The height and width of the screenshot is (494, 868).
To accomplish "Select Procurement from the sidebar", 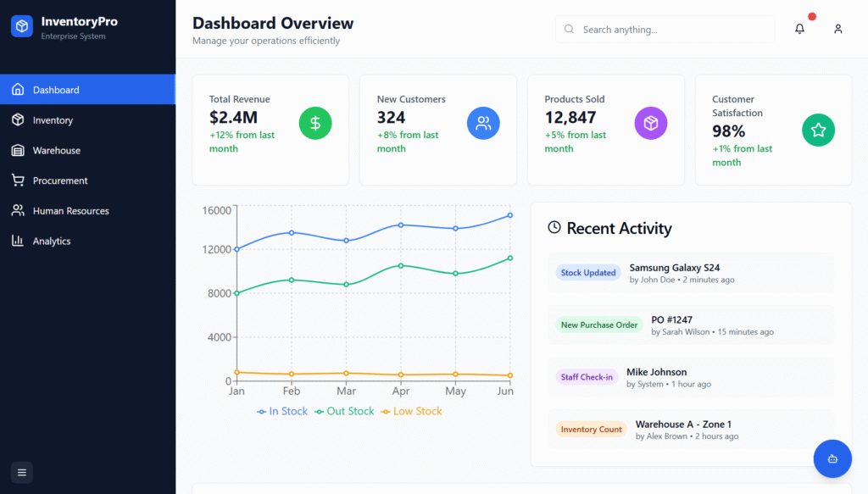I will [x=60, y=180].
